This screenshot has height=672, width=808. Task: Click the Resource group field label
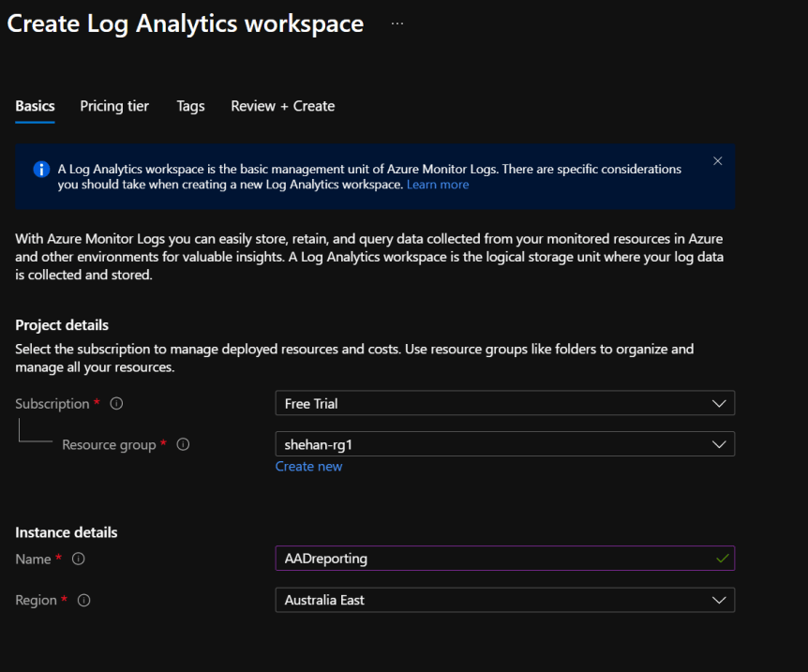click(x=109, y=445)
